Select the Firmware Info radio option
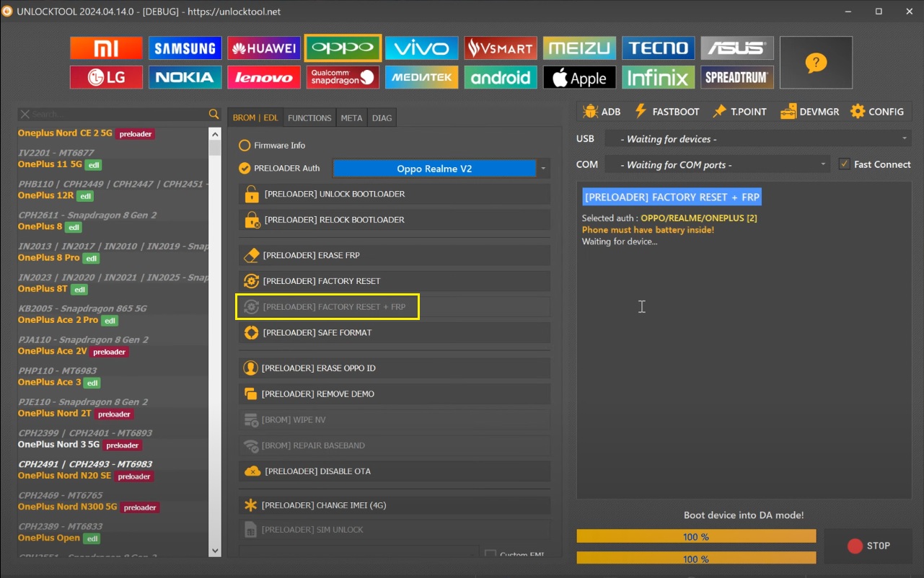 [272, 146]
